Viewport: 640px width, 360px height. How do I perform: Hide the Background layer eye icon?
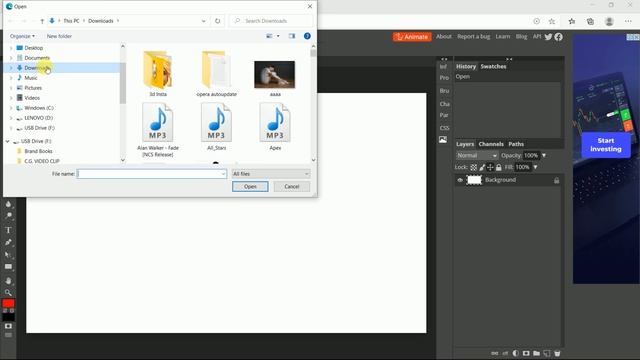[x=460, y=180]
